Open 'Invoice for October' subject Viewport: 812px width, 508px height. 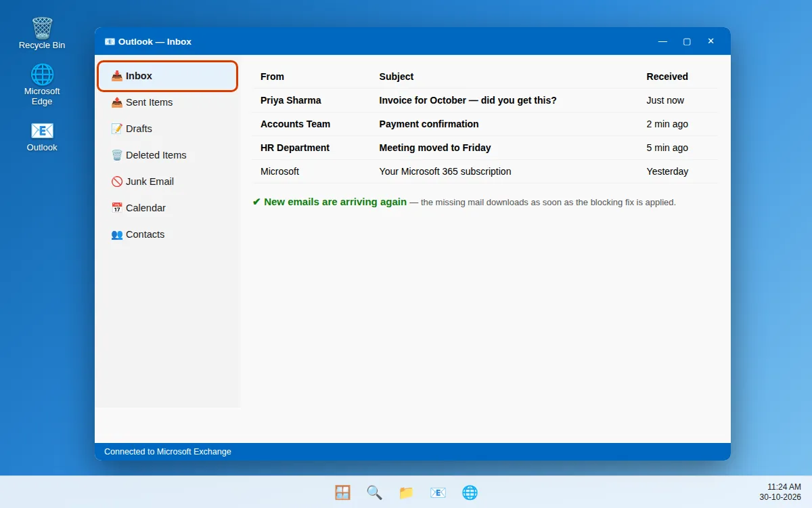(468, 100)
